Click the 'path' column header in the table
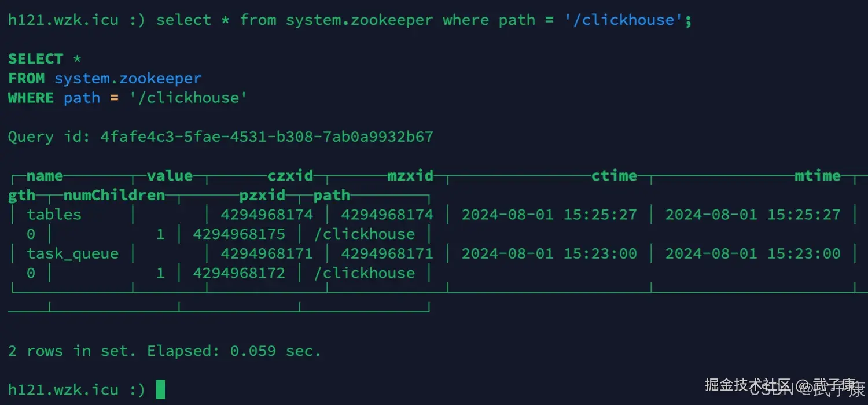The height and width of the screenshot is (405, 868). tap(332, 196)
